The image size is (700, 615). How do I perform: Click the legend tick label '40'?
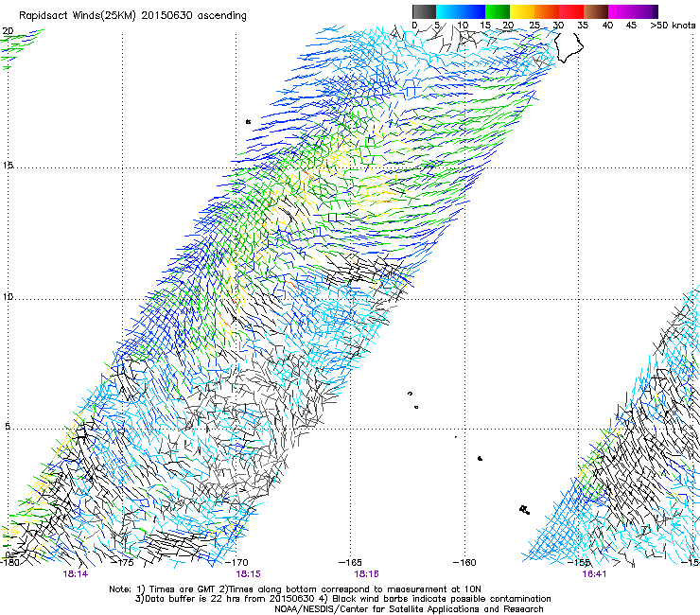tap(607, 25)
